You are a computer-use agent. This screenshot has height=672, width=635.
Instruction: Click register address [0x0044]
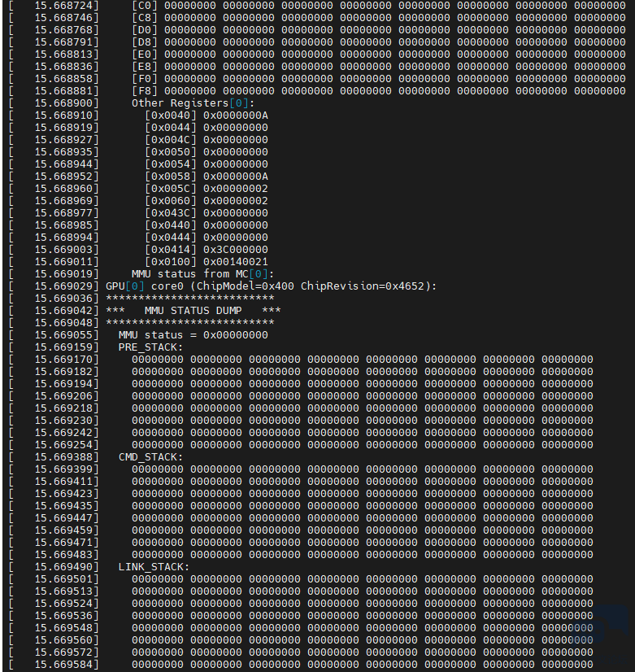[x=171, y=128]
